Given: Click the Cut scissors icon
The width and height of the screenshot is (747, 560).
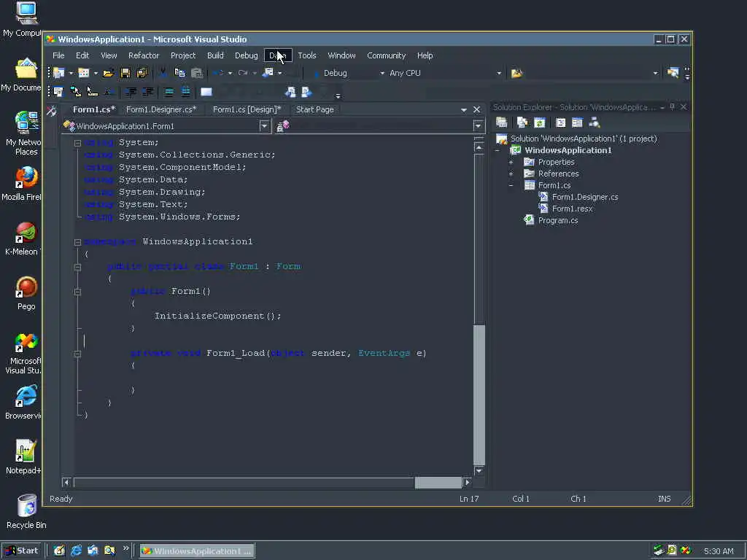Looking at the screenshot, I should pos(163,72).
